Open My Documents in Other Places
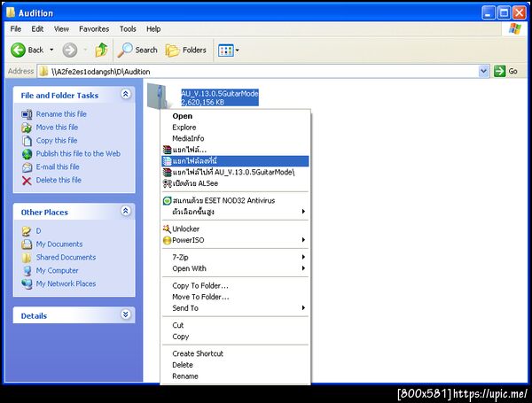Image resolution: width=532 pixels, height=403 pixels. [59, 244]
